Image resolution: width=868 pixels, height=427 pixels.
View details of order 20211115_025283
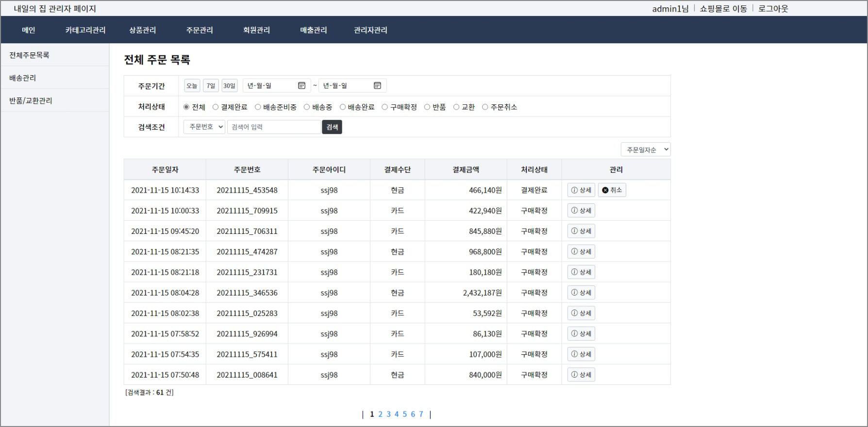pyautogui.click(x=581, y=313)
